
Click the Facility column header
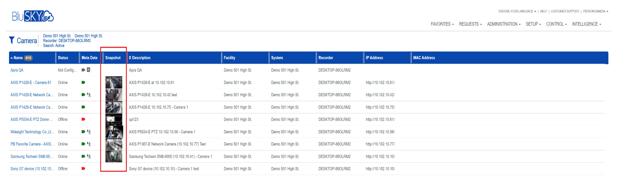[229, 58]
